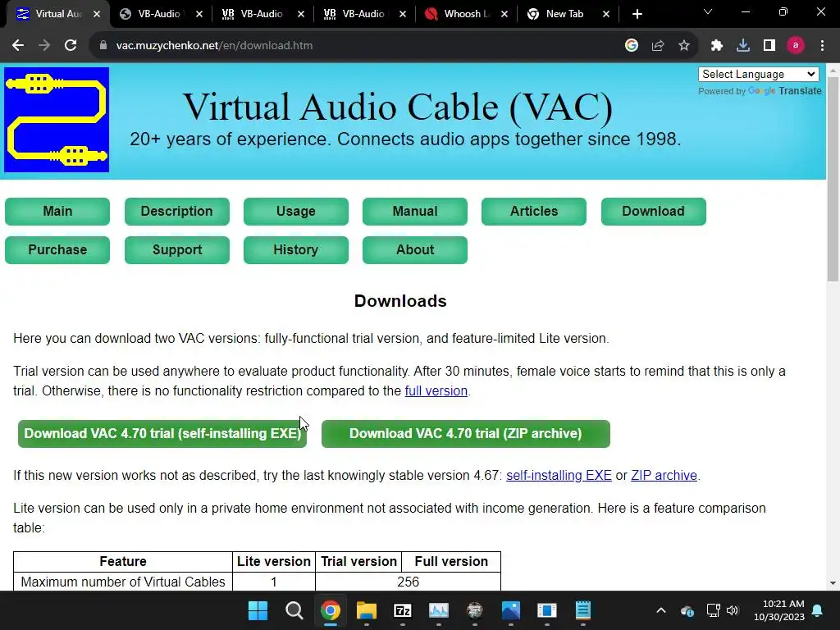Open the Select Language dropdown
This screenshot has height=630, width=840.
759,74
